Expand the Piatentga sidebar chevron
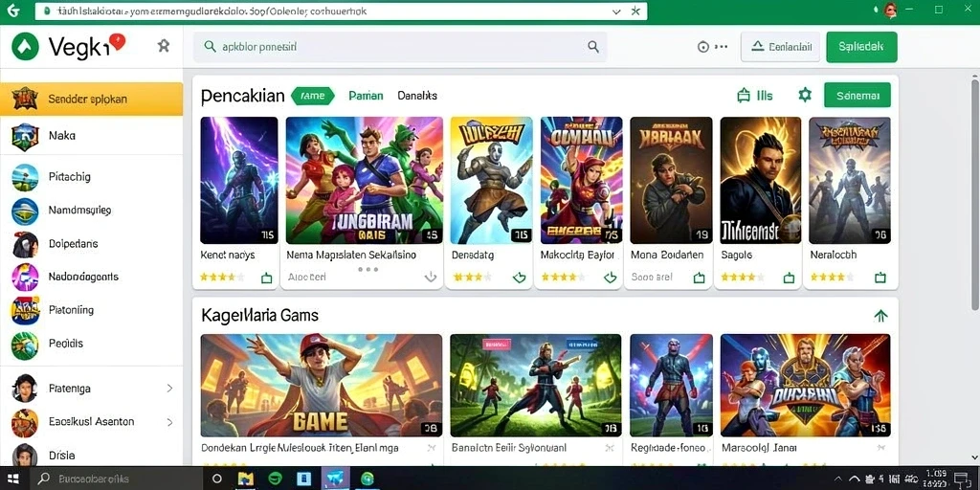This screenshot has width=980, height=490. click(169, 389)
